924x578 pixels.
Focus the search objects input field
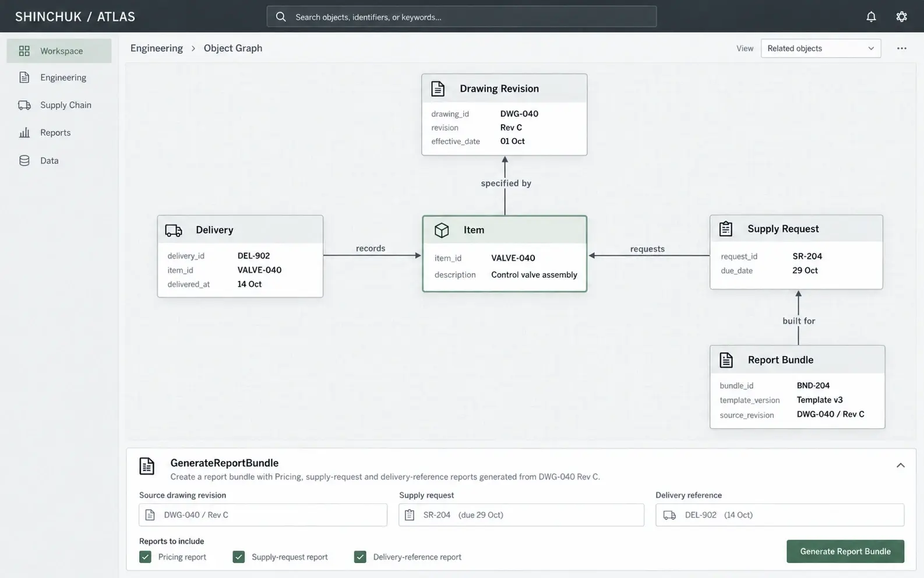pos(461,16)
